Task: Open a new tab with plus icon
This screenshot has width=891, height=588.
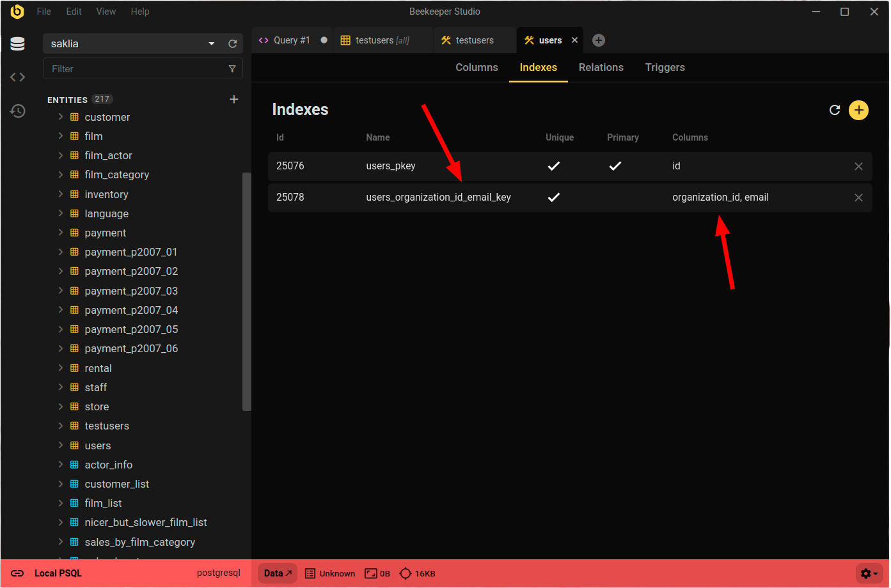Action: 598,40
